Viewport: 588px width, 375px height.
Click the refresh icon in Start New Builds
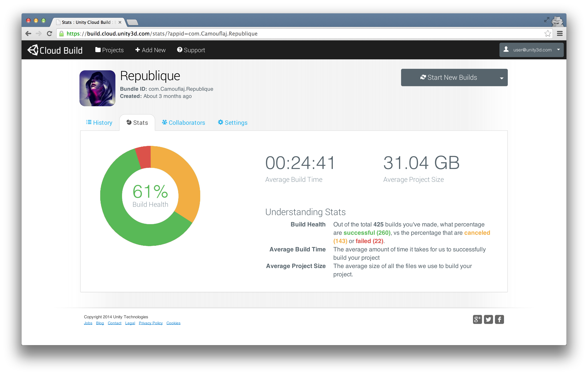click(x=423, y=77)
